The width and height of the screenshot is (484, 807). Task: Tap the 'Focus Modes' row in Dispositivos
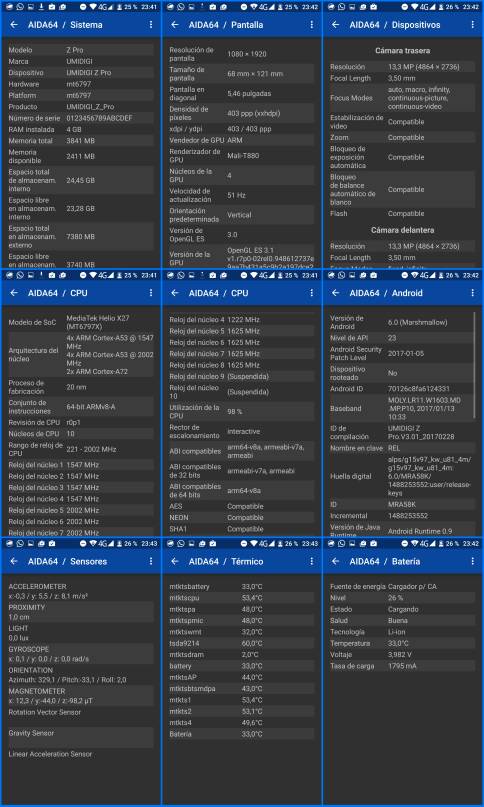pos(402,98)
